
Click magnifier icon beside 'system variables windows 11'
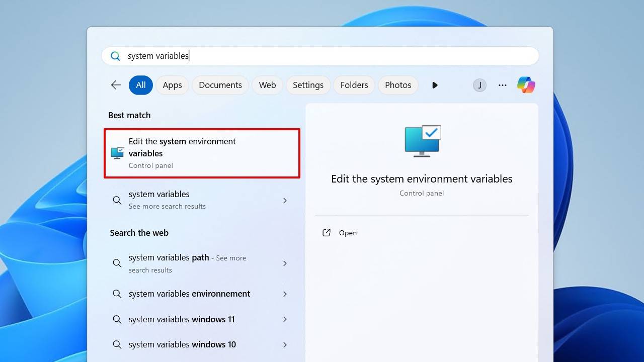coord(117,319)
